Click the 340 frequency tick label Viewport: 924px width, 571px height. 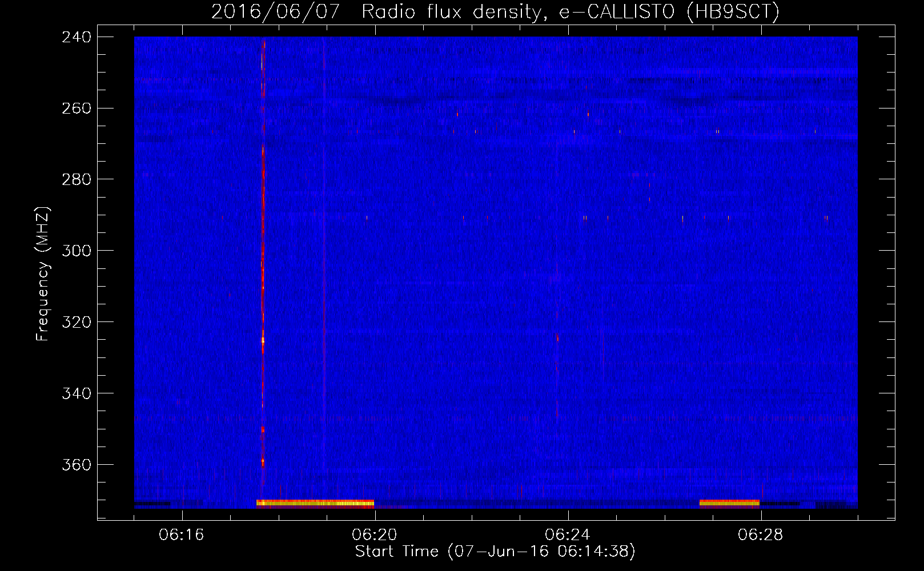click(x=77, y=394)
